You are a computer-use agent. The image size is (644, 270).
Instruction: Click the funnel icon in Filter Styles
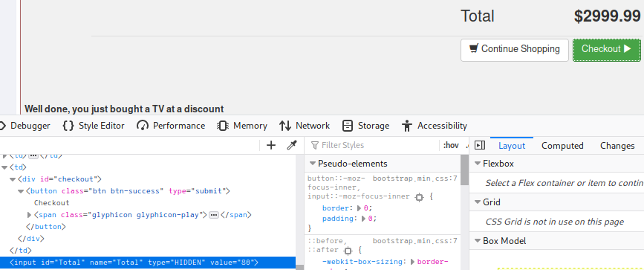coord(315,145)
